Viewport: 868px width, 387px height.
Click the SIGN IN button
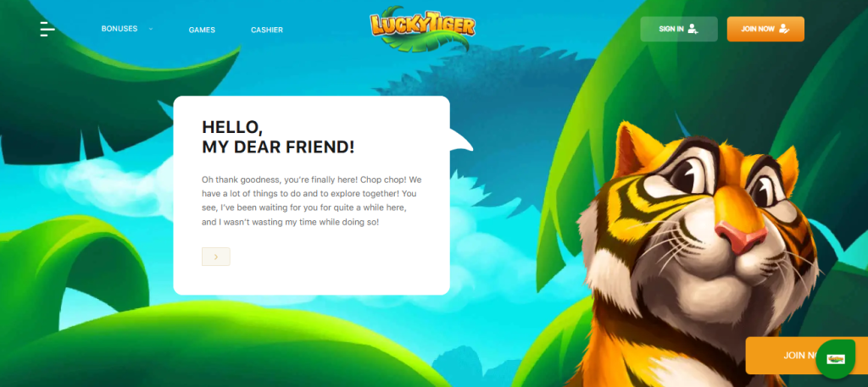679,29
